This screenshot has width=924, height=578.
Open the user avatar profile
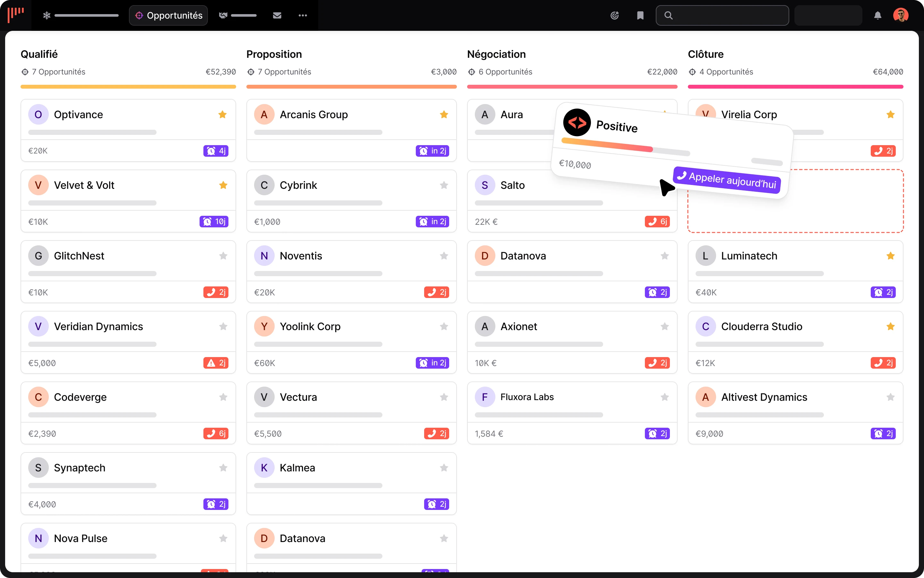tap(901, 15)
